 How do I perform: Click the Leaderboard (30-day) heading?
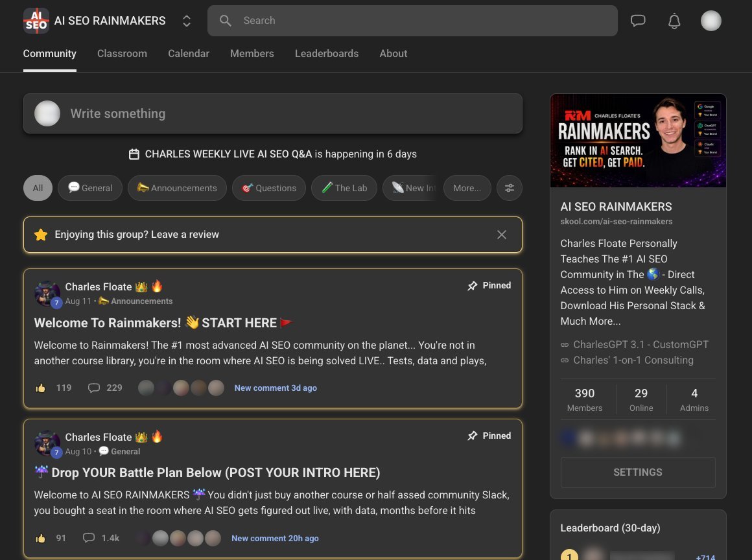610,528
